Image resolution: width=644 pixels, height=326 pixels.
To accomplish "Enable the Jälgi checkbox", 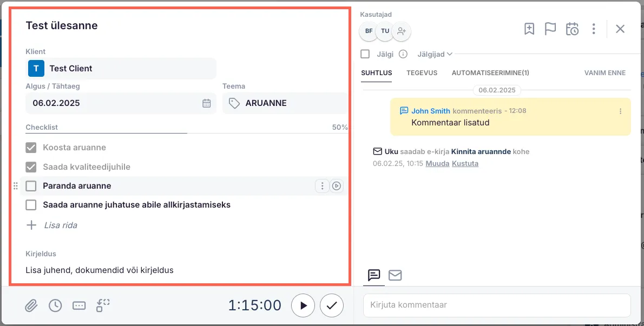I will coord(365,54).
